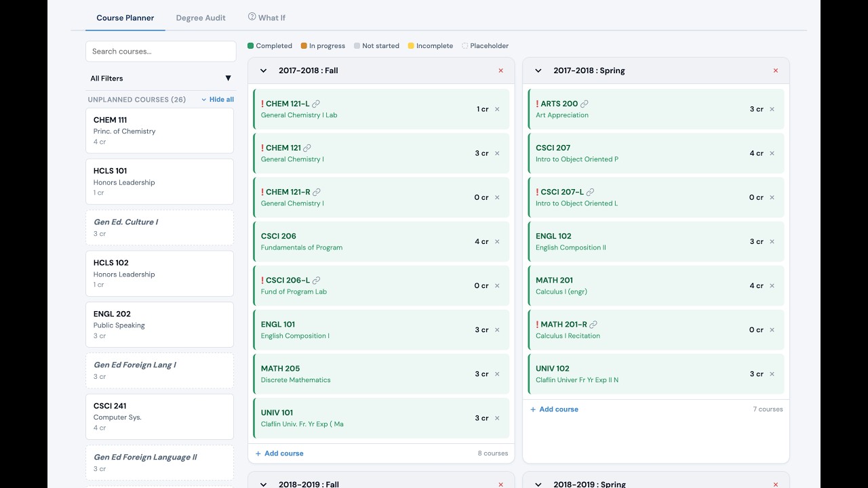Click the Not started legend label
The width and height of the screenshot is (868, 488).
pyautogui.click(x=380, y=46)
